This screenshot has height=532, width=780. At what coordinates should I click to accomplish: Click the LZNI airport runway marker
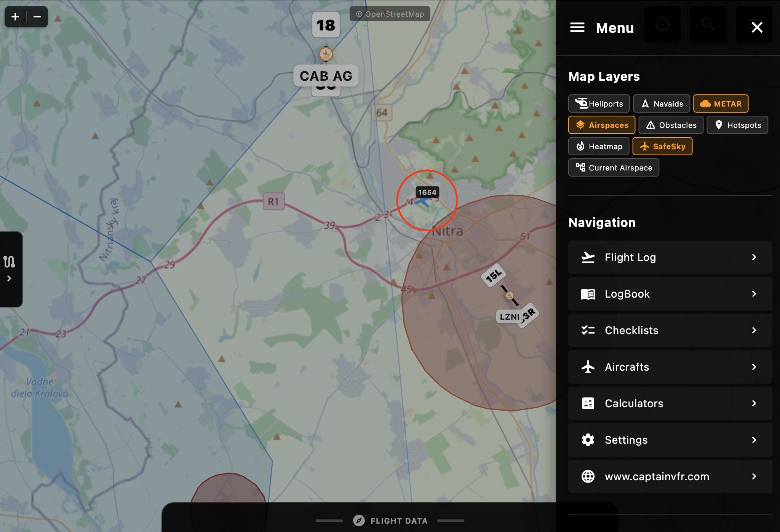tap(510, 295)
